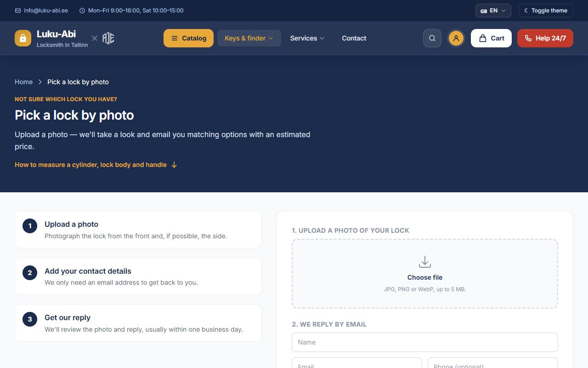Click the download icon above Choose file
The height and width of the screenshot is (368, 588).
425,262
